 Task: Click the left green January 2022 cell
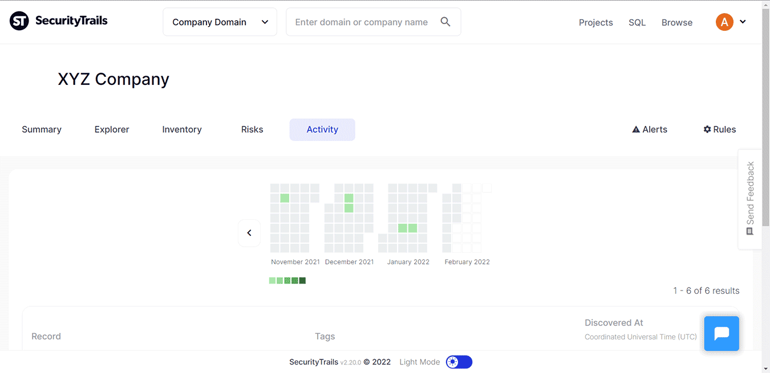(403, 228)
